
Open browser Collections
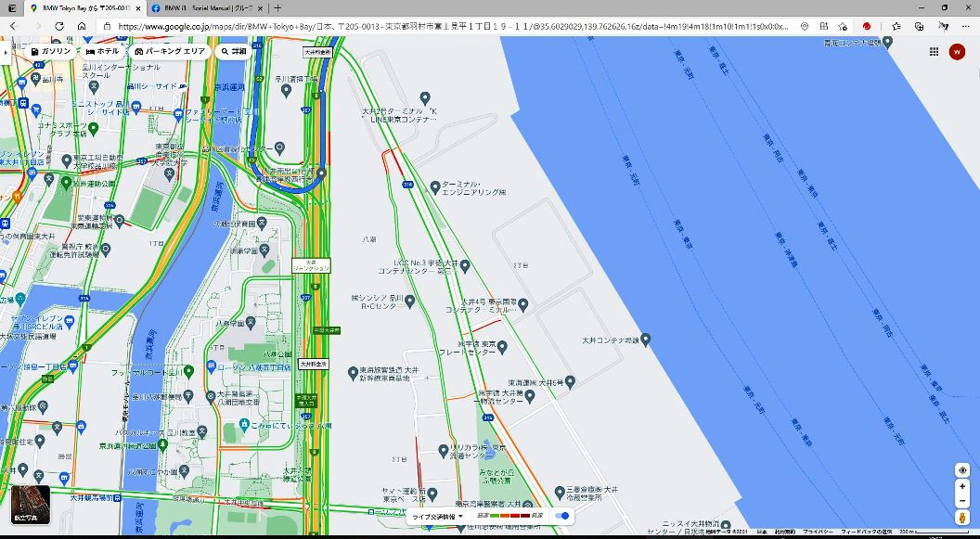920,26
